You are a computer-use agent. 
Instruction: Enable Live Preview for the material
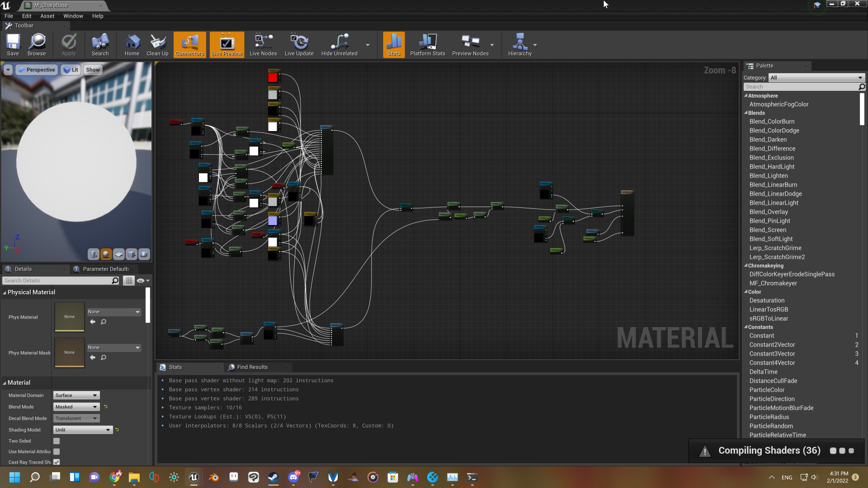pyautogui.click(x=226, y=44)
